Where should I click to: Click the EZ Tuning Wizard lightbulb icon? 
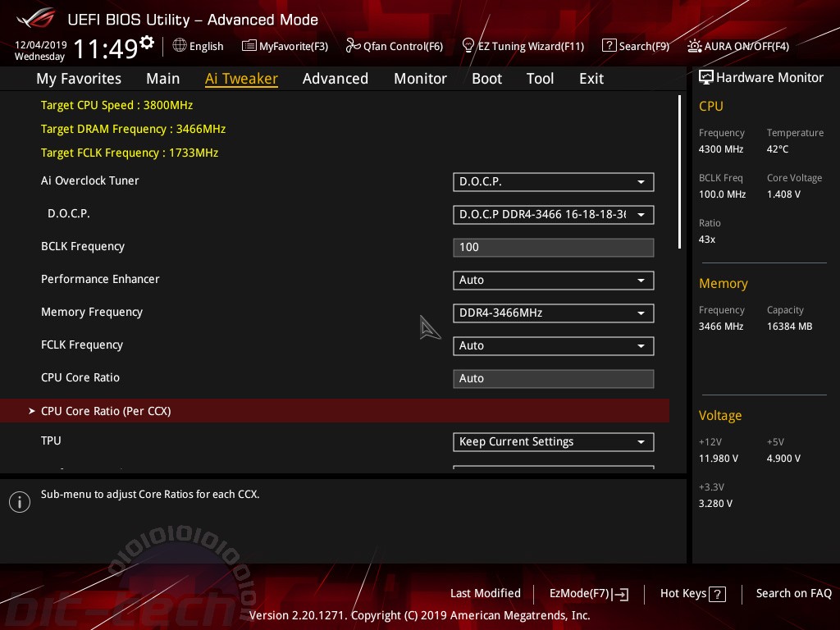tap(468, 46)
